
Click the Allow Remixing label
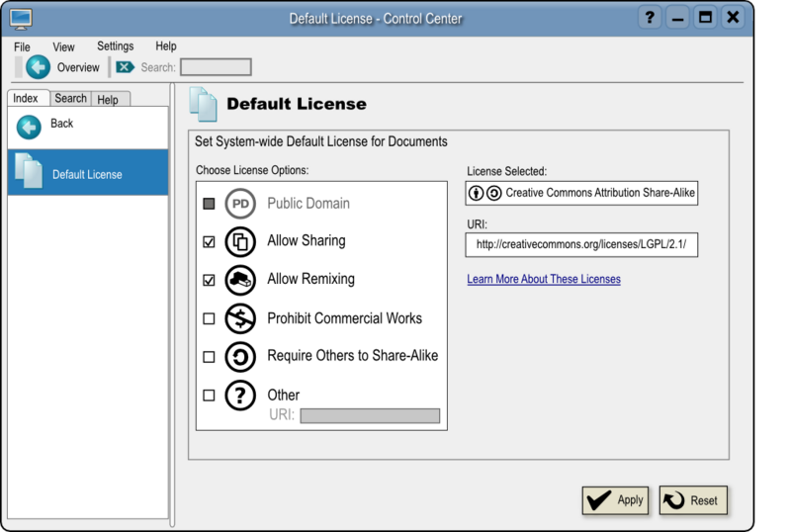tap(310, 279)
